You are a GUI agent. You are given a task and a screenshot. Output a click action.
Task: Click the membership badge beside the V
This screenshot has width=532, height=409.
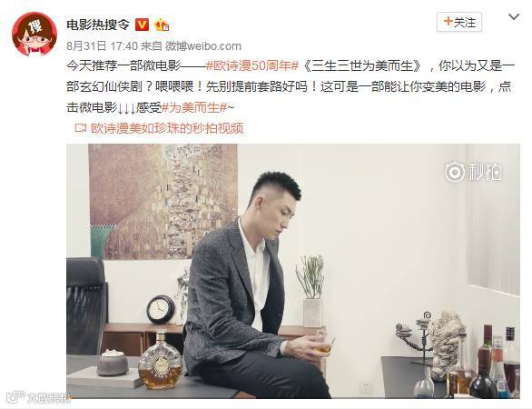coord(162,25)
